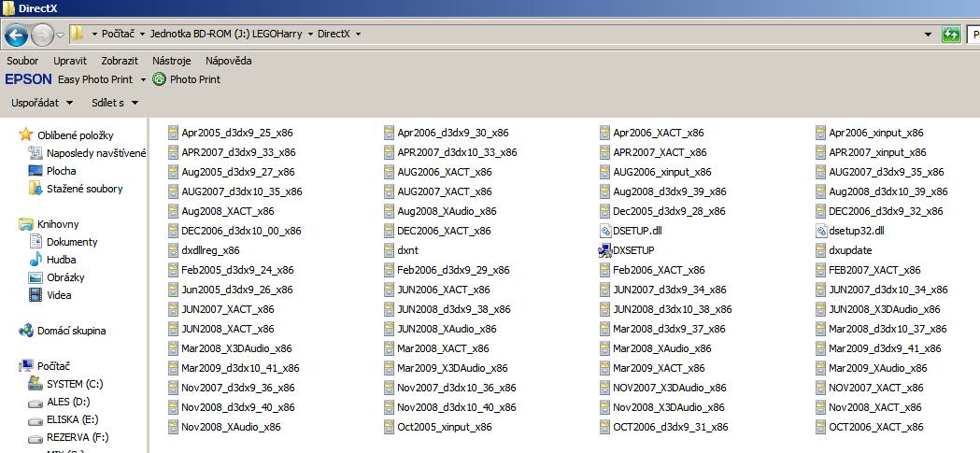The image size is (980, 453).
Task: Click the green Refresh icon in address bar
Action: tap(951, 35)
